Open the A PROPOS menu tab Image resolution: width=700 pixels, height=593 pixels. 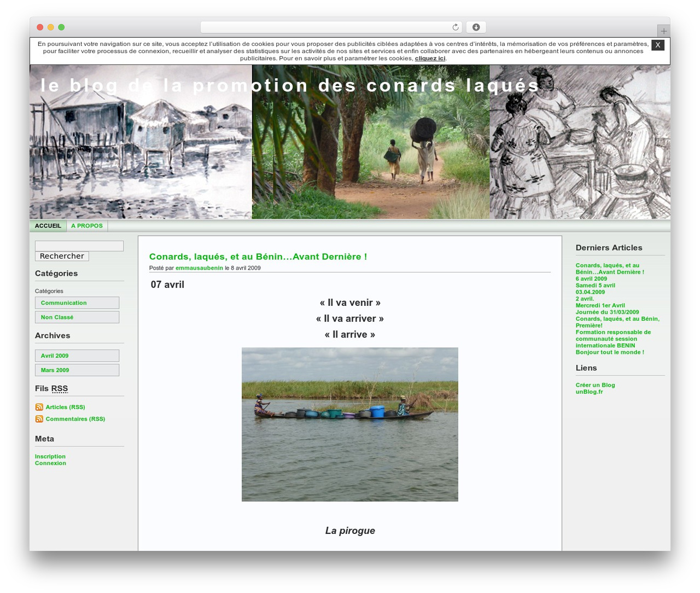point(87,226)
